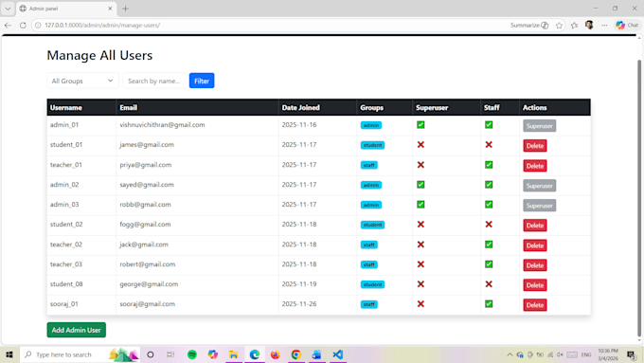
Task: Focus the Search by name field
Action: 155,81
